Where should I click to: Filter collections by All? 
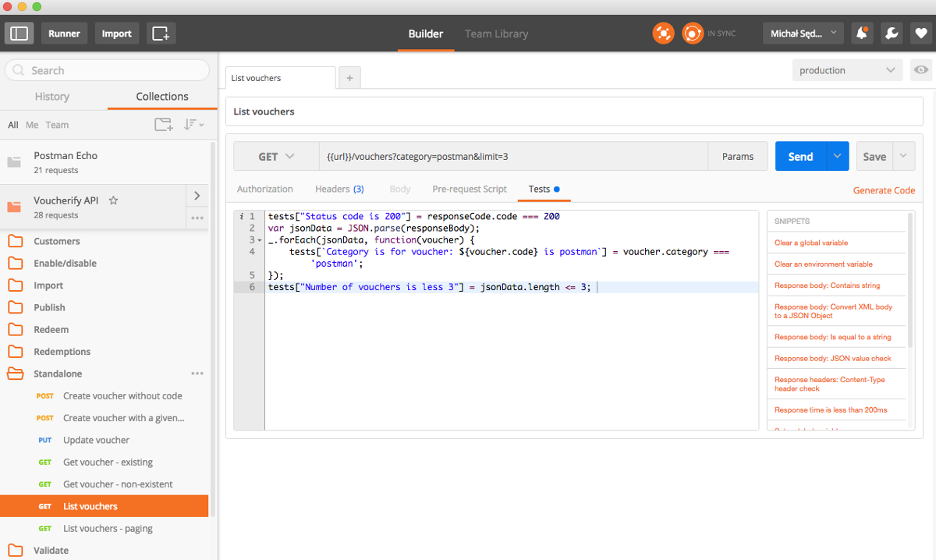pyautogui.click(x=13, y=125)
